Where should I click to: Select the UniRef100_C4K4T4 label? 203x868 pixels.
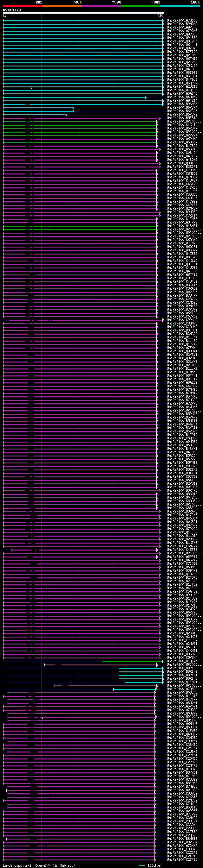tap(182, 125)
